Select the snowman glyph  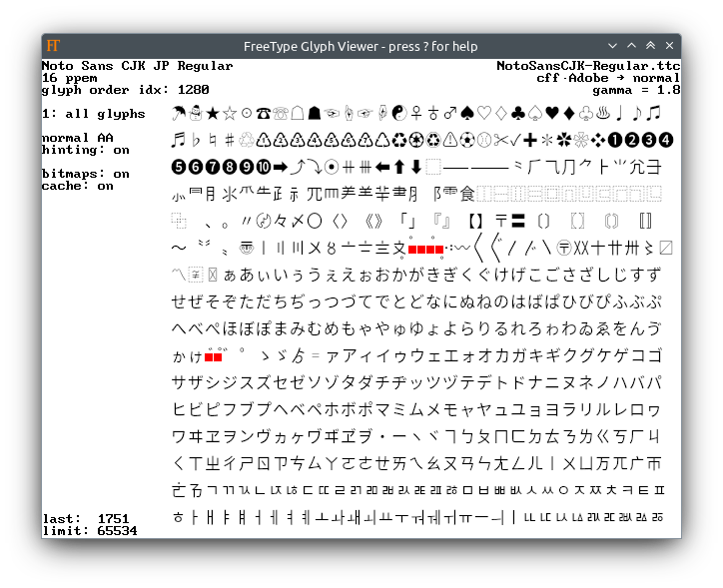point(196,113)
